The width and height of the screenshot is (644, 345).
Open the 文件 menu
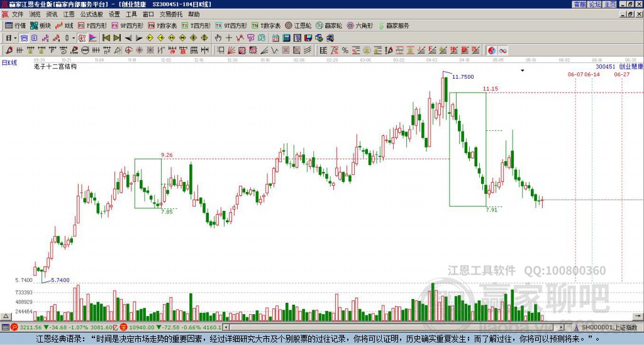(18, 14)
